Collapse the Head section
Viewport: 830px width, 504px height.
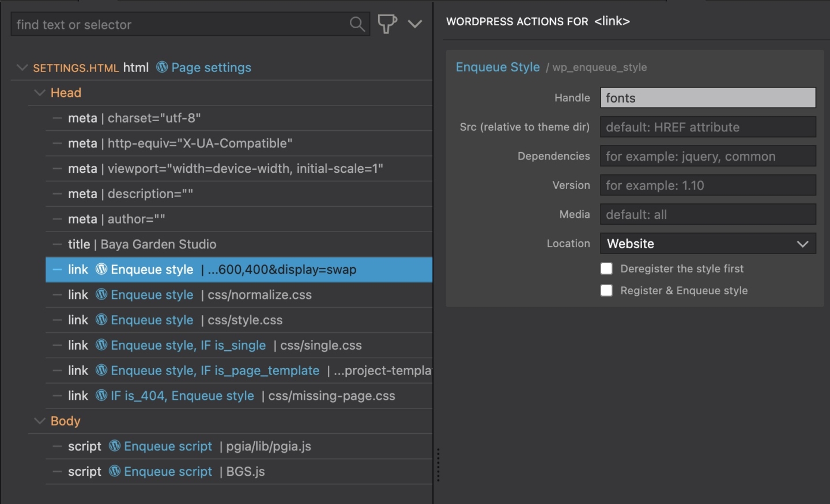tap(40, 92)
